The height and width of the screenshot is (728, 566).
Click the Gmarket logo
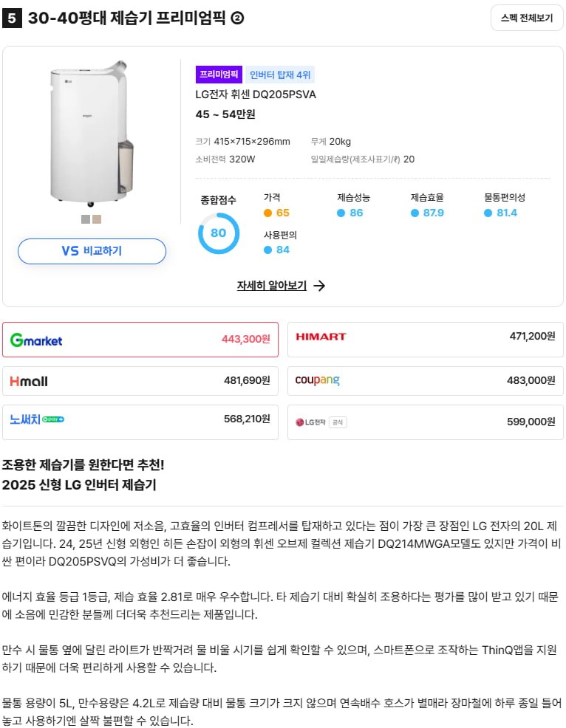[x=36, y=340]
